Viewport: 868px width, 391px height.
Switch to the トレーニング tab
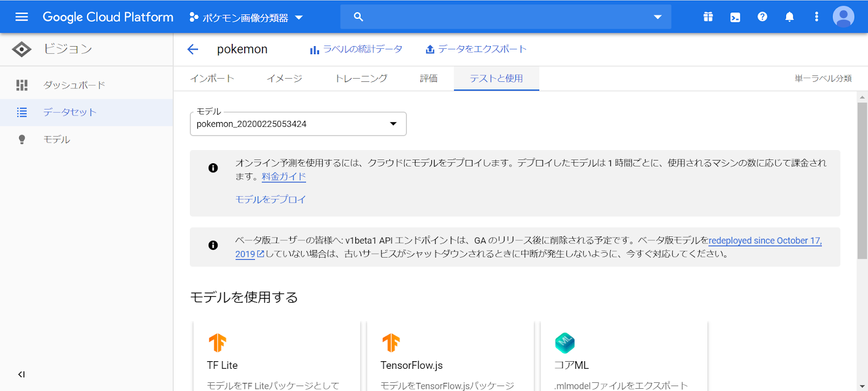[361, 79]
